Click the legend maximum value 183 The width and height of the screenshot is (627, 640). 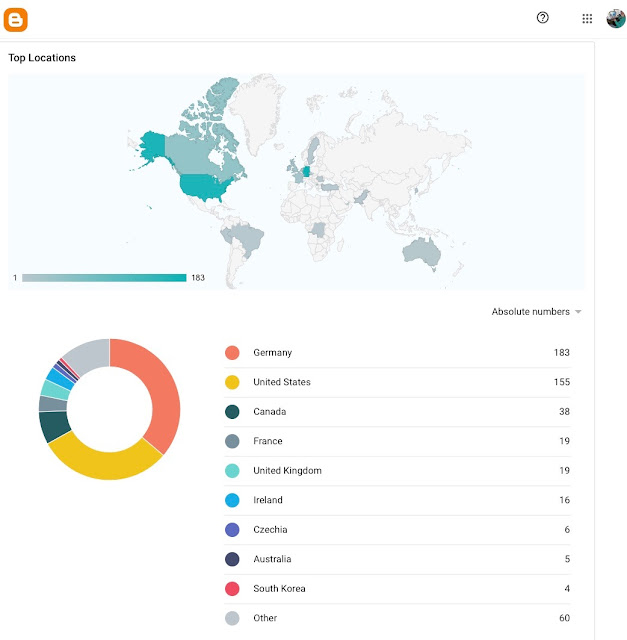click(x=198, y=278)
